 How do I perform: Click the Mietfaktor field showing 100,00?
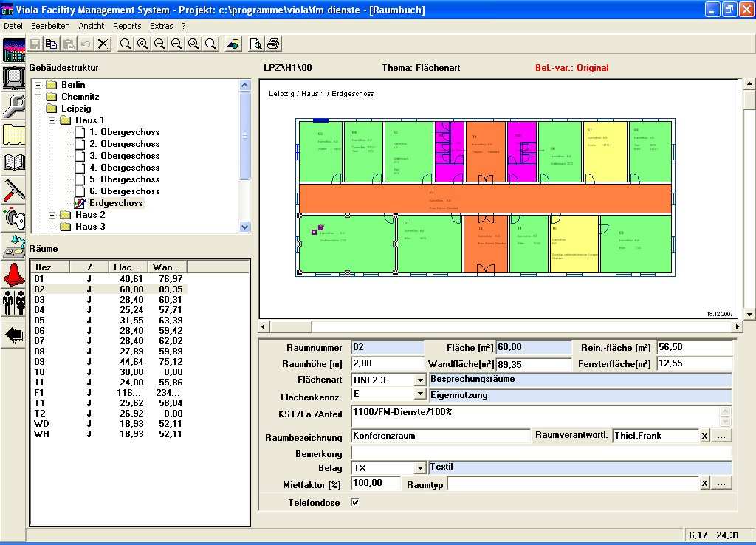(x=376, y=483)
